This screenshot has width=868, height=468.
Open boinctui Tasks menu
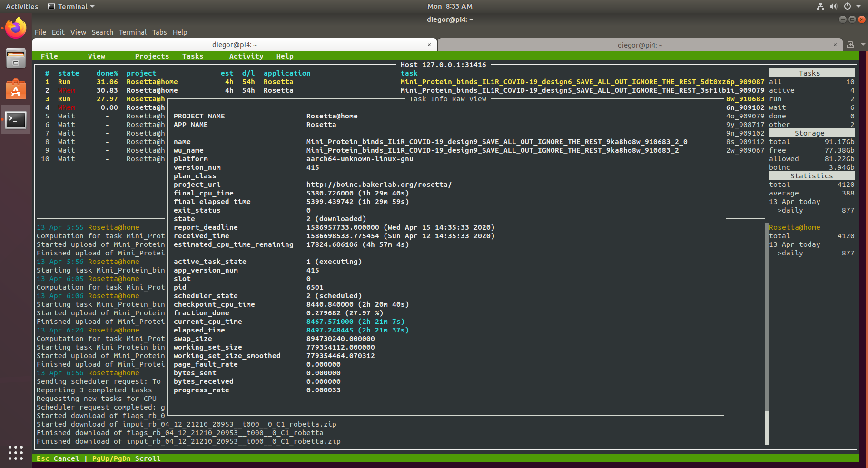pyautogui.click(x=193, y=56)
